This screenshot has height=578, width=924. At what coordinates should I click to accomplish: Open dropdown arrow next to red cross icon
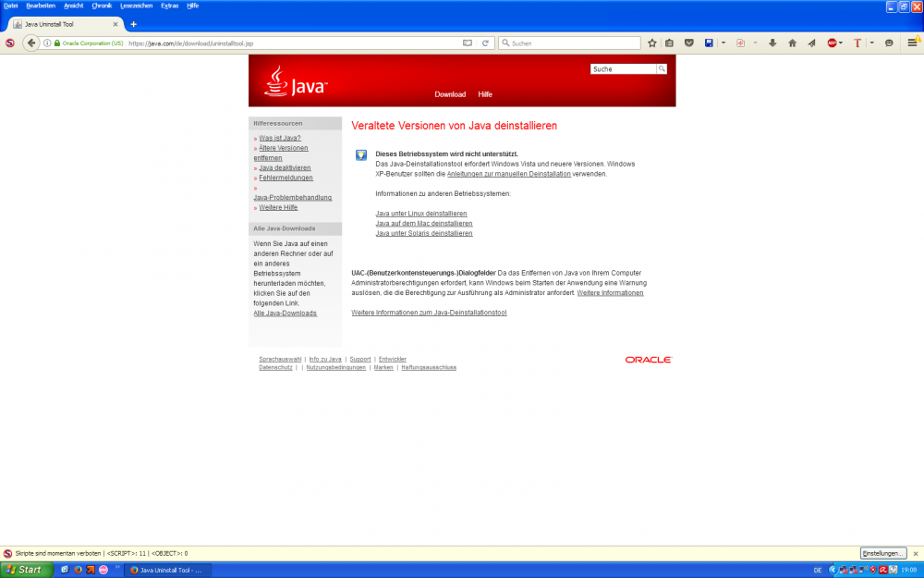pos(755,43)
